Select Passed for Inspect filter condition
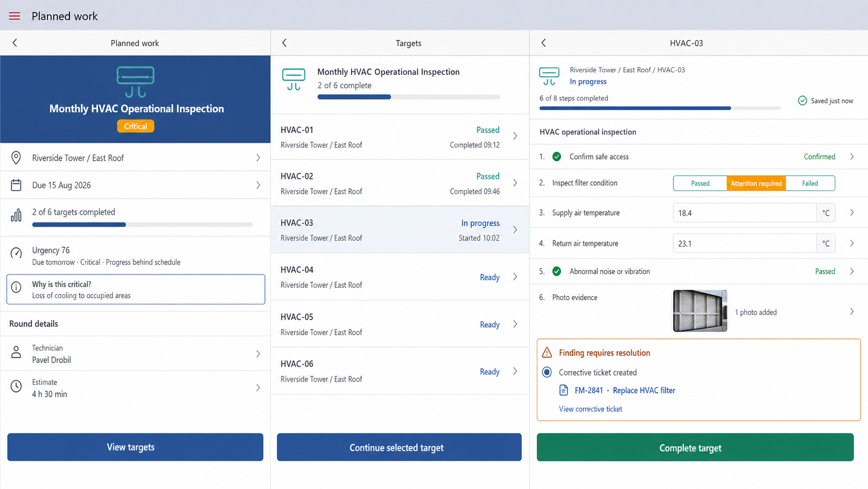The width and height of the screenshot is (868, 489). 700,183
